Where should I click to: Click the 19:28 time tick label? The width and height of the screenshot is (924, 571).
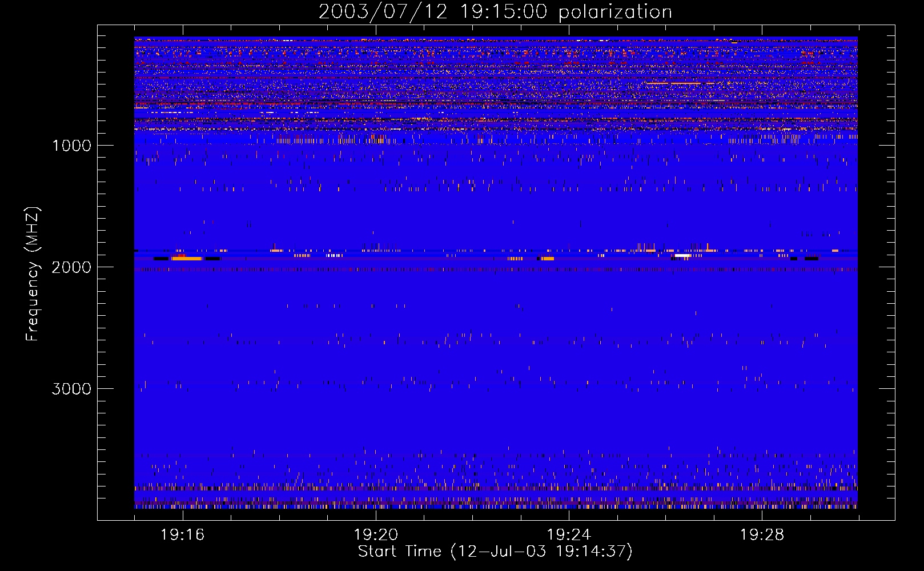762,535
